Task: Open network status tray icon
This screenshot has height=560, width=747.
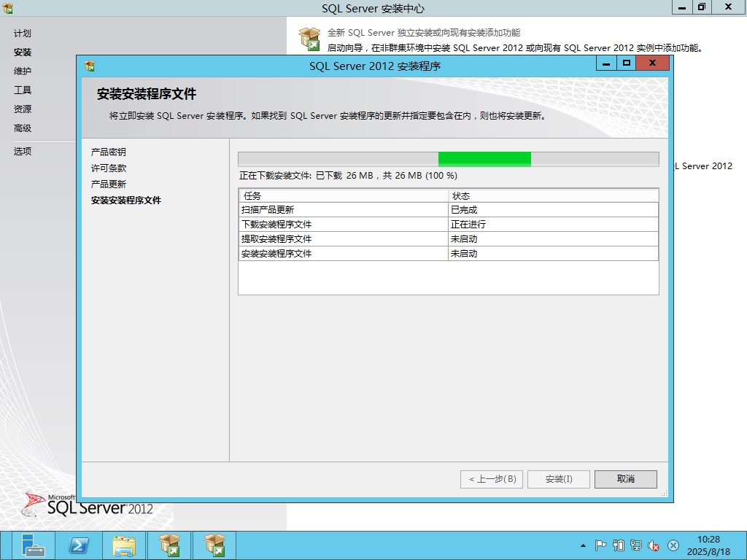Action: (636, 545)
